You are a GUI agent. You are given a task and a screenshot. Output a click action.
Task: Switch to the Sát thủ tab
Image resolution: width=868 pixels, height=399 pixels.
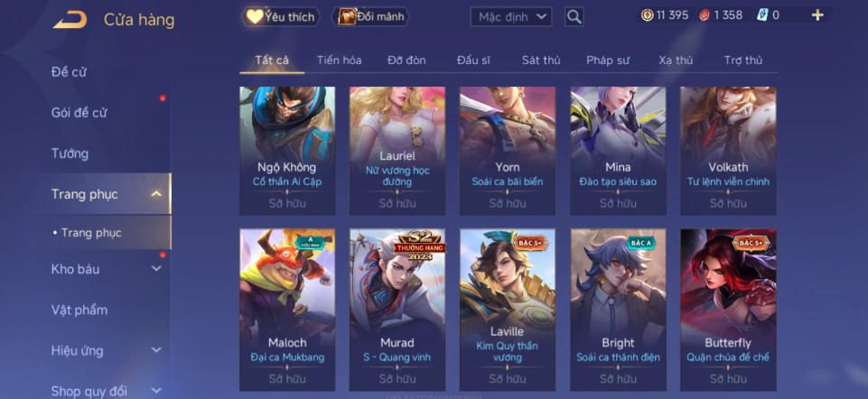point(541,60)
